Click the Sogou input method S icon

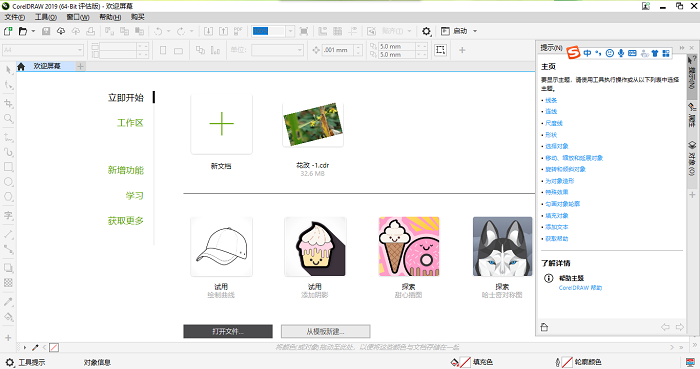pyautogui.click(x=573, y=53)
